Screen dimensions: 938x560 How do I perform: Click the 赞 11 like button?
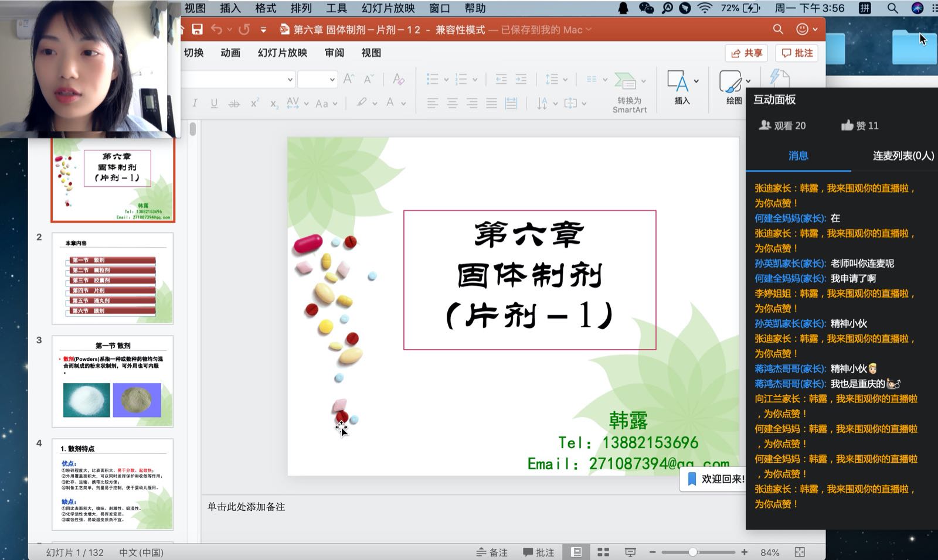859,125
